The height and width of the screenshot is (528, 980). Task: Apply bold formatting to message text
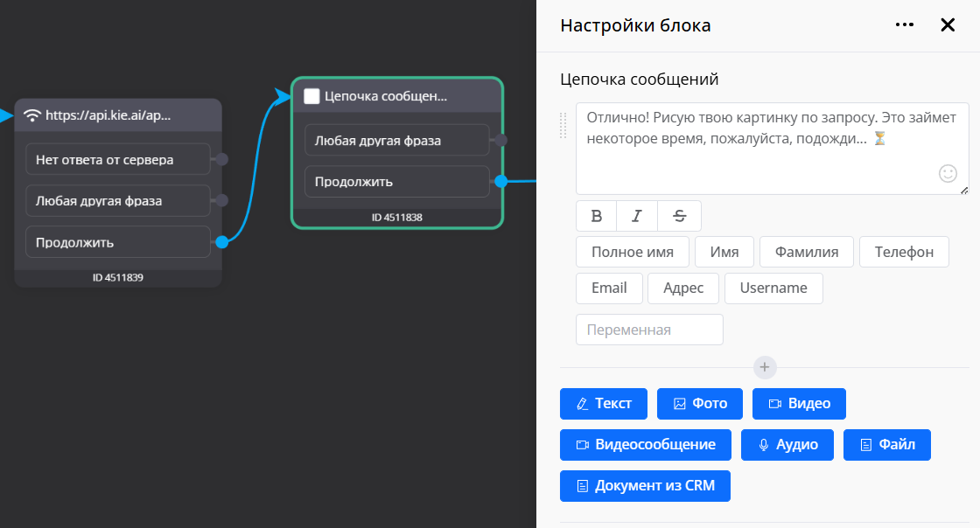[597, 216]
